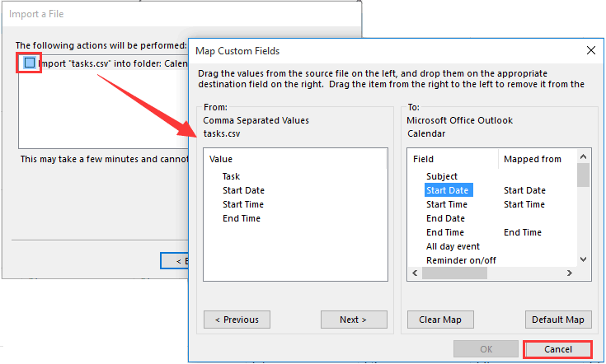Select Reminder on/off field
This screenshot has height=364, width=606.
click(x=461, y=260)
